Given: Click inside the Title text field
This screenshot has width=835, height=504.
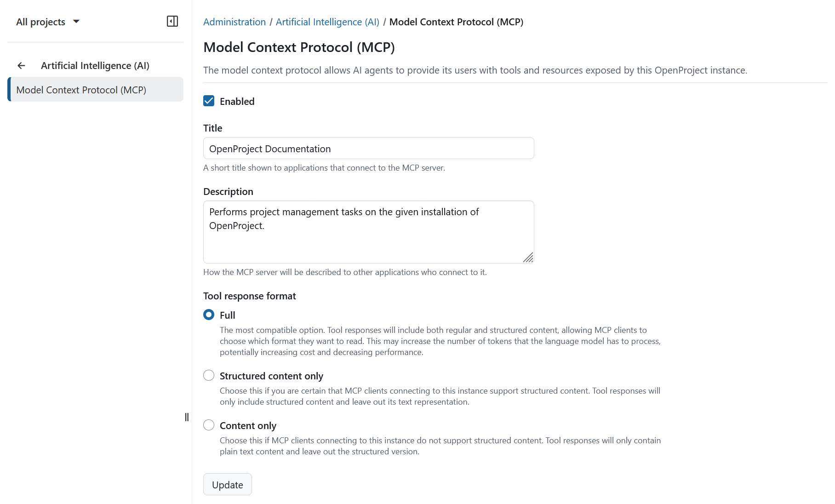Looking at the screenshot, I should [368, 148].
